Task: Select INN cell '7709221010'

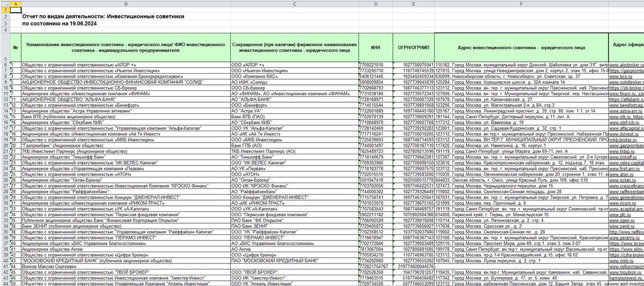Action: coord(376,65)
